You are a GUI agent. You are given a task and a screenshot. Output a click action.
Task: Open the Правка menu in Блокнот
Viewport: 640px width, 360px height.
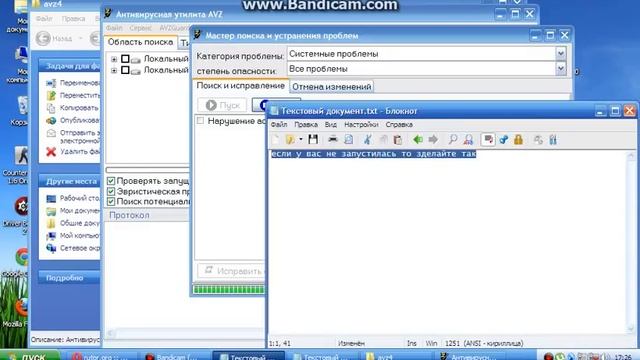pos(306,124)
